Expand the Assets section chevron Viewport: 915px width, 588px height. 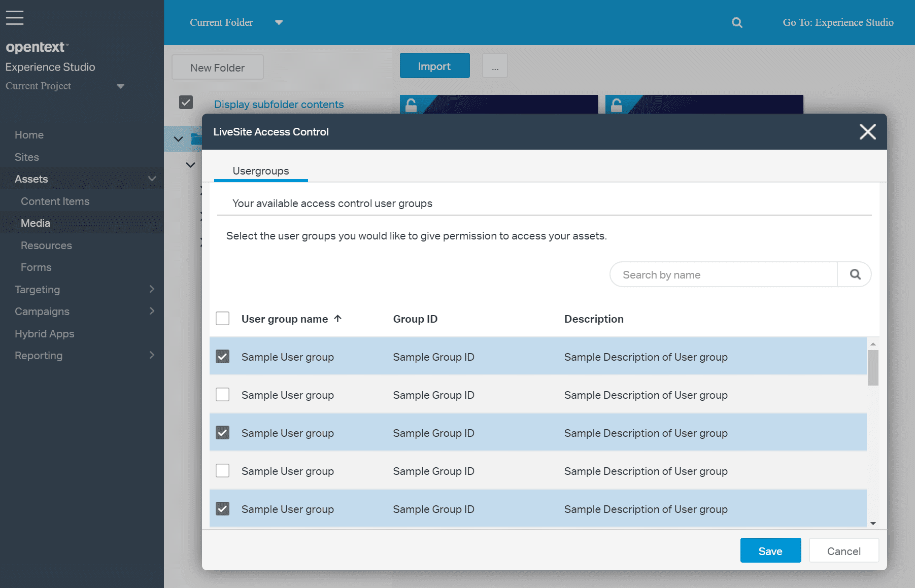[151, 179]
